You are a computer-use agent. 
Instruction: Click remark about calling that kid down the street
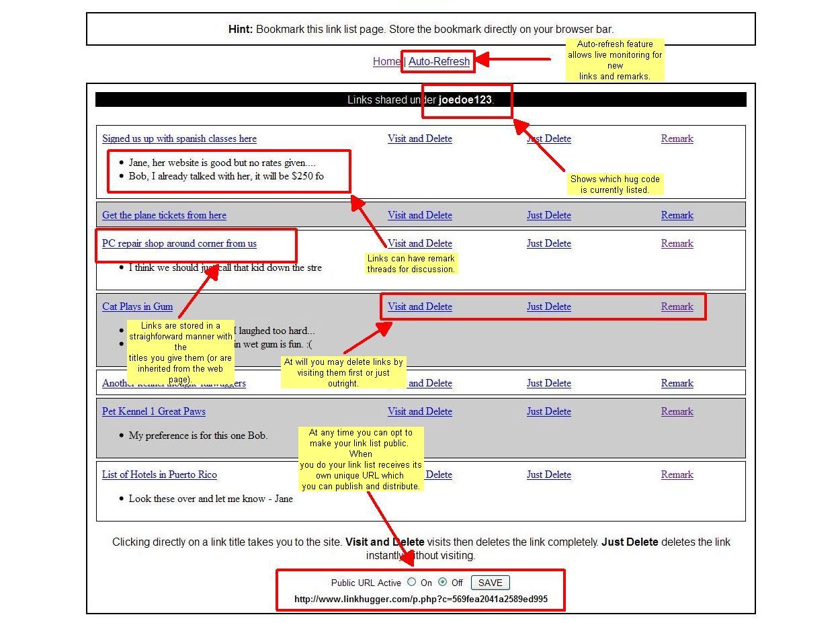click(x=225, y=267)
